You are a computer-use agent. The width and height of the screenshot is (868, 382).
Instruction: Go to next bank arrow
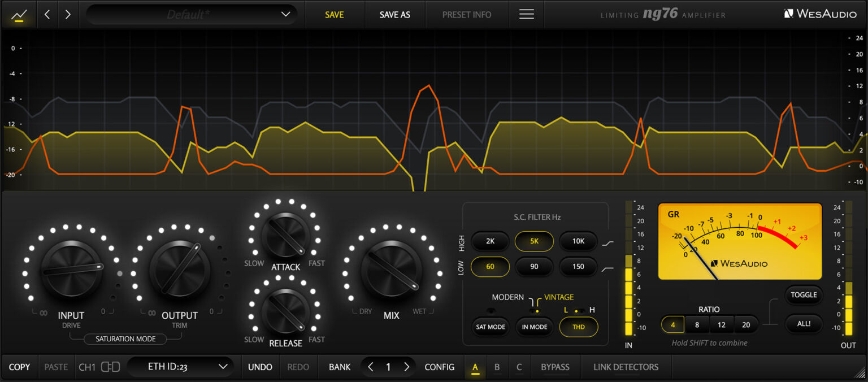(x=406, y=367)
